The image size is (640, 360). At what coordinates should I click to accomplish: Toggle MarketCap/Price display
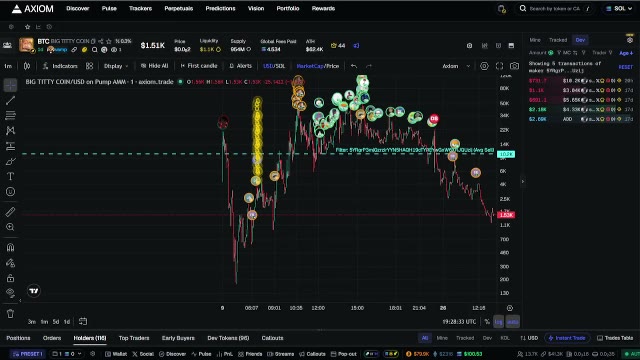point(318,66)
